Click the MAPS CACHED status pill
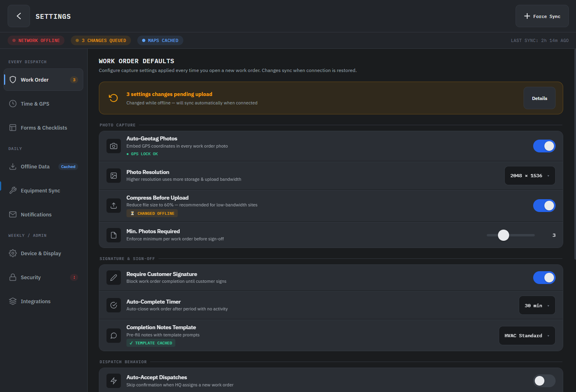The width and height of the screenshot is (576, 392). tap(160, 40)
